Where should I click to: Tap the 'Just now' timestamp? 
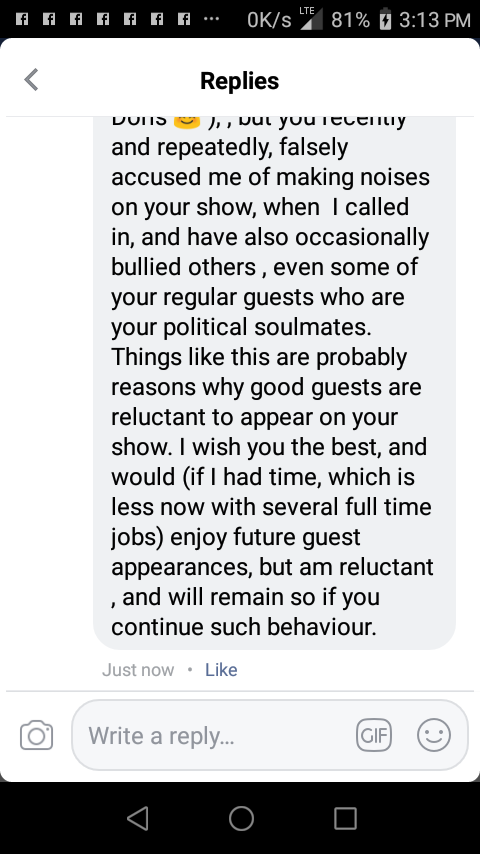point(138,669)
